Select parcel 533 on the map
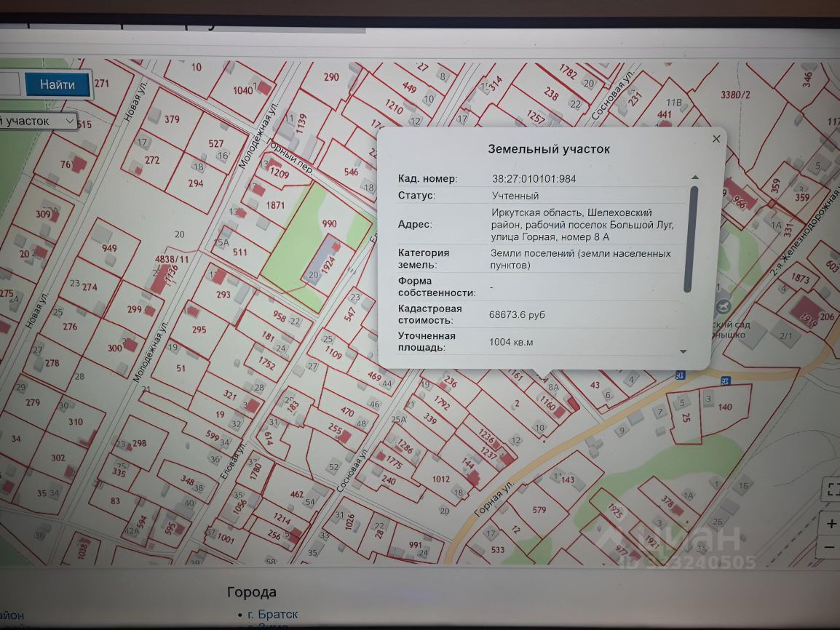Screen dimensions: 840x630 tap(498, 550)
